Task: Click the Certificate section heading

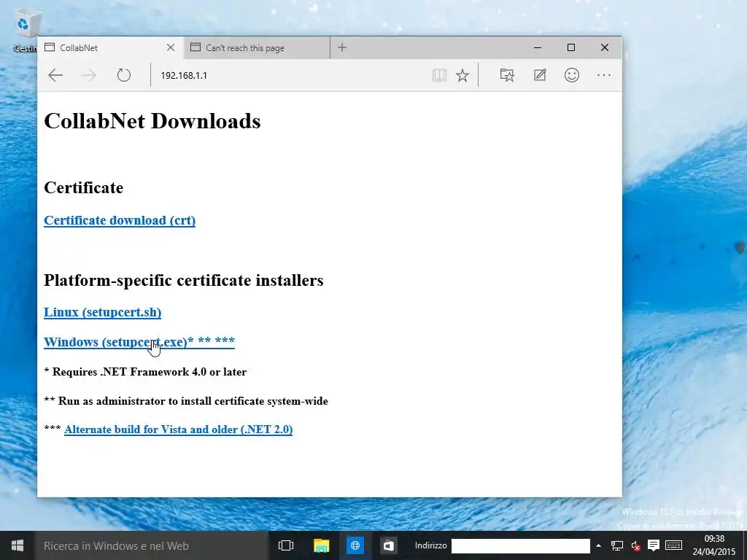Action: pyautogui.click(x=83, y=187)
